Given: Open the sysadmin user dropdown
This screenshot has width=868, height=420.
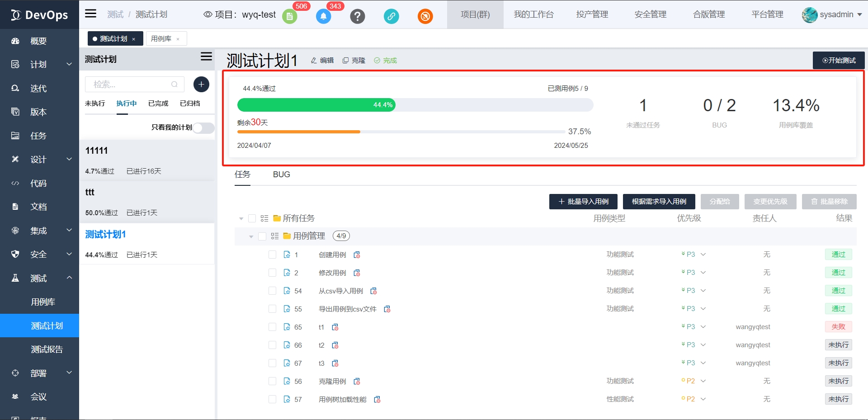Looking at the screenshot, I should pos(832,14).
